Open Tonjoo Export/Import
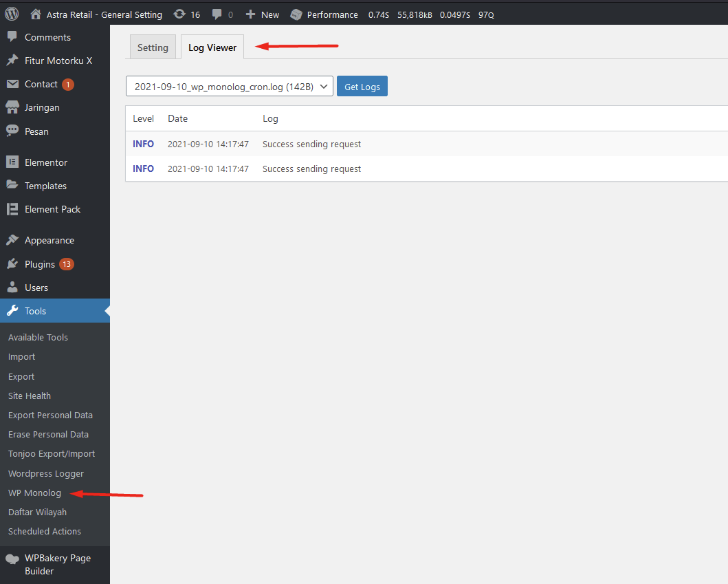 pos(52,454)
